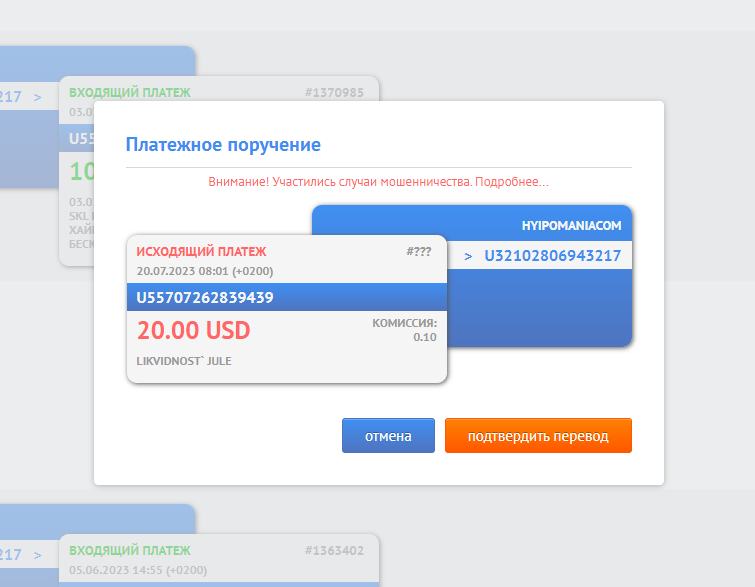The image size is (755, 587).
Task: Open incoming payment #1363402 at bottom
Action: click(334, 550)
